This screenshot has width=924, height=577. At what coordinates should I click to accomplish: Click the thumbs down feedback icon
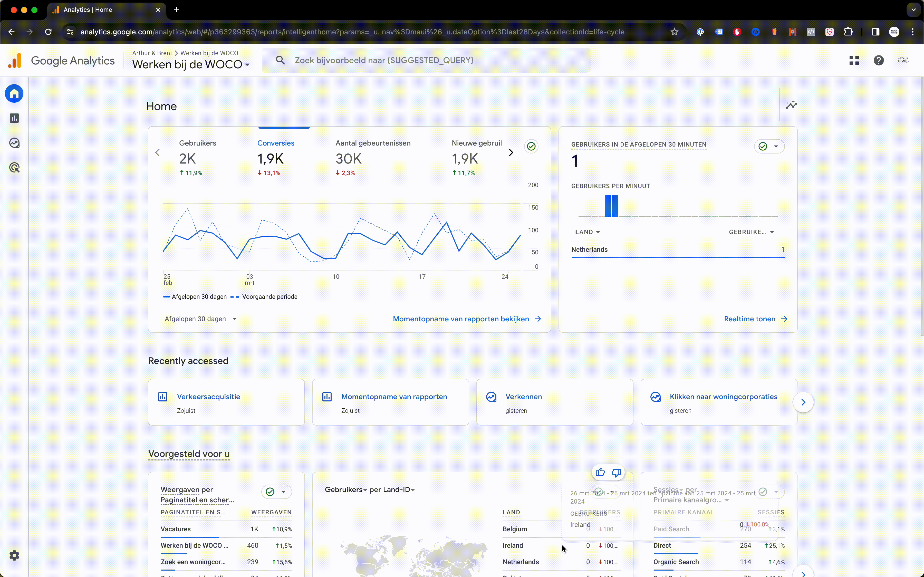[x=616, y=473]
